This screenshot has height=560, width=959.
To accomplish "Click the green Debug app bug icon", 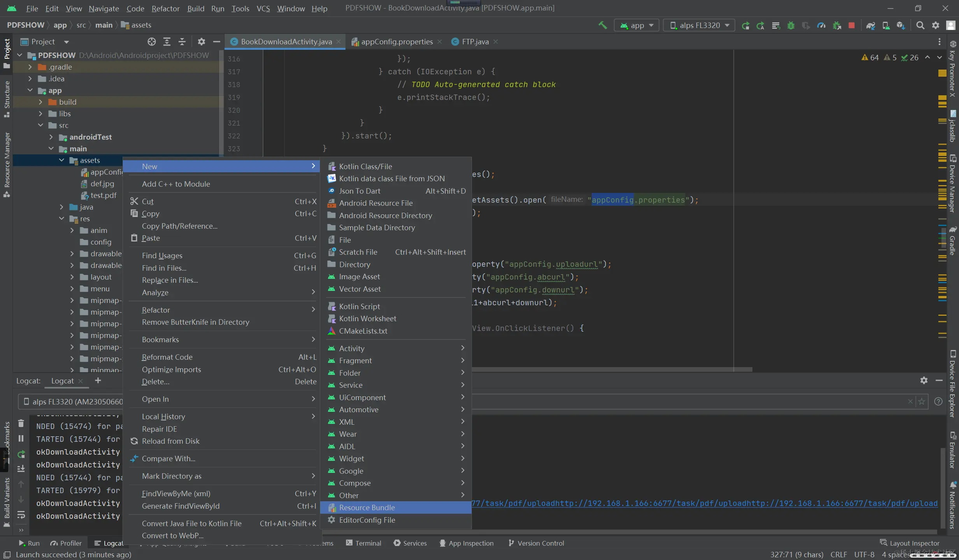I will (x=791, y=25).
